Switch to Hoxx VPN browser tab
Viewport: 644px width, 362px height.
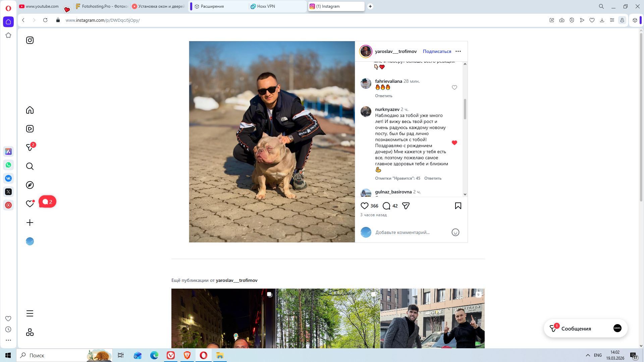coord(266,6)
